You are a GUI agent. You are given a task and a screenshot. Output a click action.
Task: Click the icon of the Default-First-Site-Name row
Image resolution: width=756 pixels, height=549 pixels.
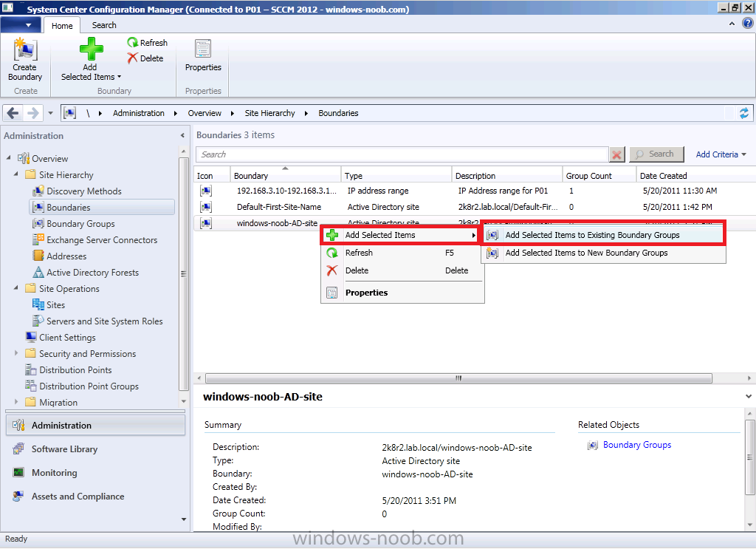tap(206, 208)
